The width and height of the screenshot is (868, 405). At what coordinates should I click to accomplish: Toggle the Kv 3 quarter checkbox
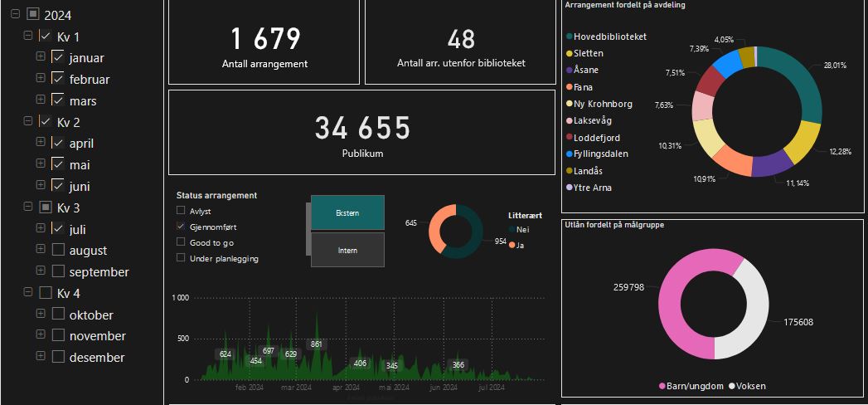pyautogui.click(x=46, y=207)
